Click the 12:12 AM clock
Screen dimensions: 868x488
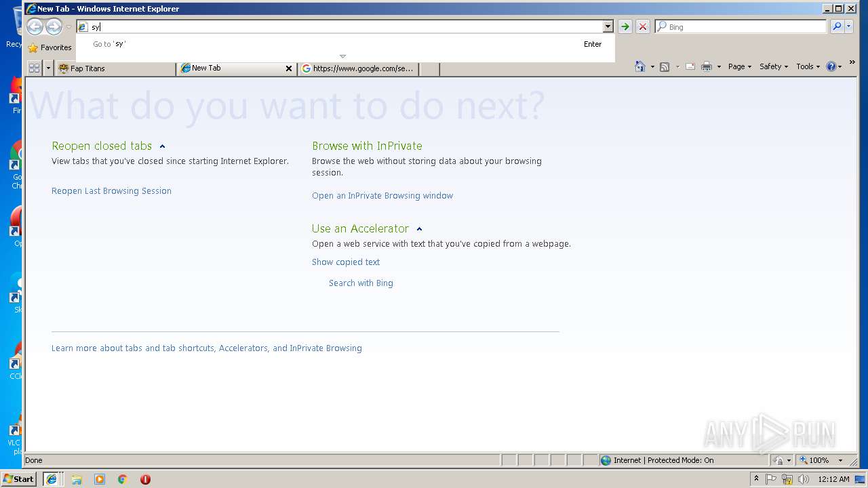[833, 479]
